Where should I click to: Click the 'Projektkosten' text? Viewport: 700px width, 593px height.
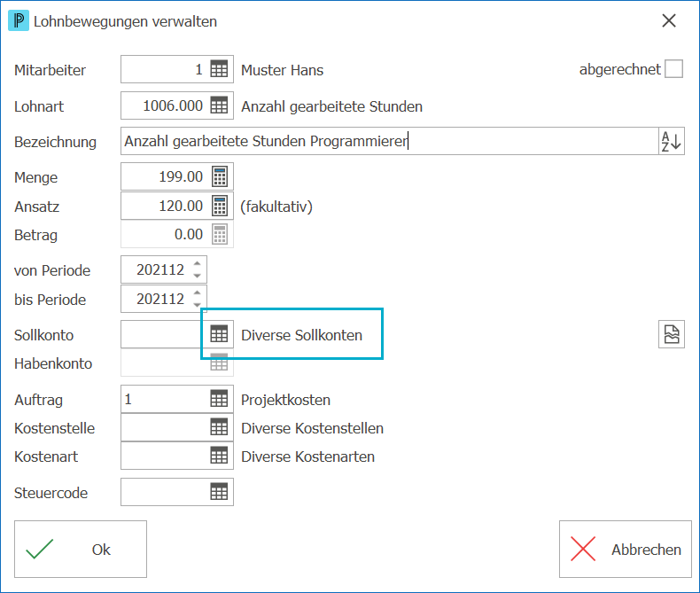click(285, 400)
